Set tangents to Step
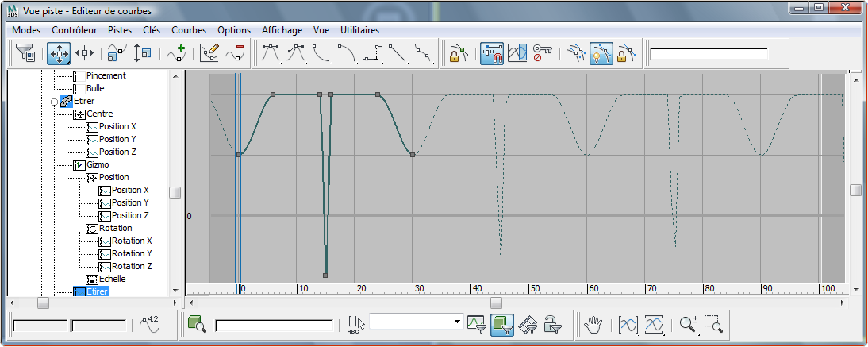Screen dimensions: 868x347 373,53
